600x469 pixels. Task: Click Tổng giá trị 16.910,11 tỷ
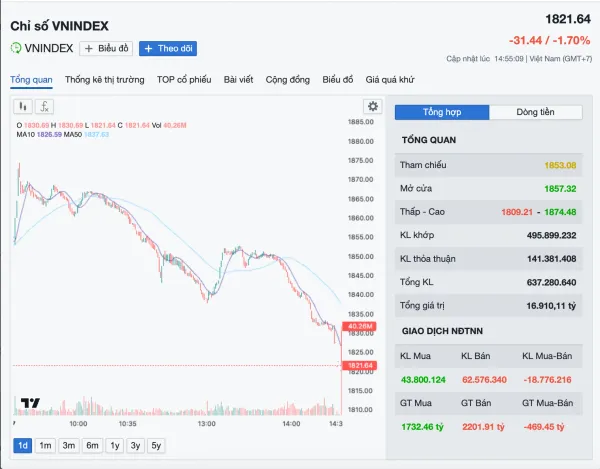coord(551,306)
